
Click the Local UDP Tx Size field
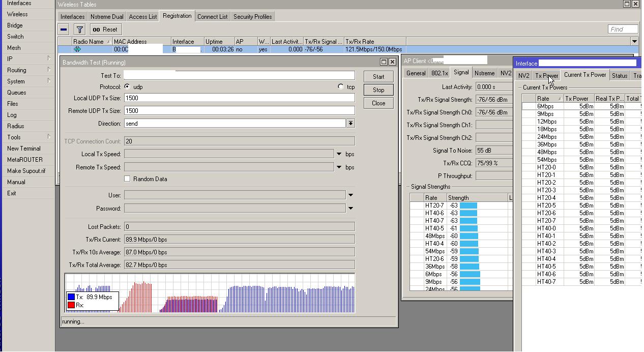[x=239, y=98]
